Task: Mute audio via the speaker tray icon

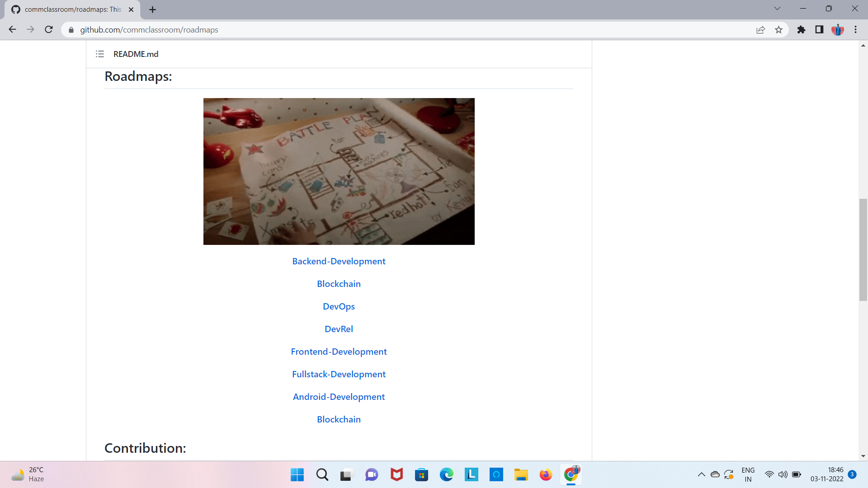Action: [x=783, y=474]
